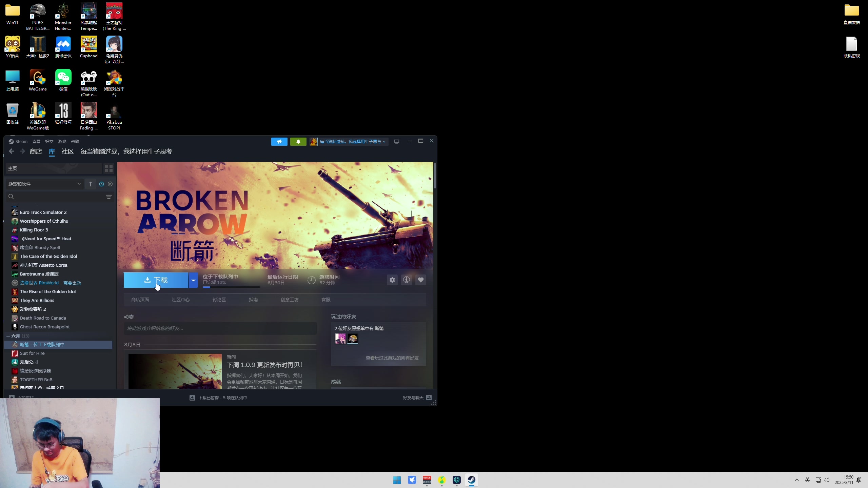Viewport: 868px width, 488px height.
Task: Open account name dropdown in Steam title bar
Action: click(x=353, y=141)
